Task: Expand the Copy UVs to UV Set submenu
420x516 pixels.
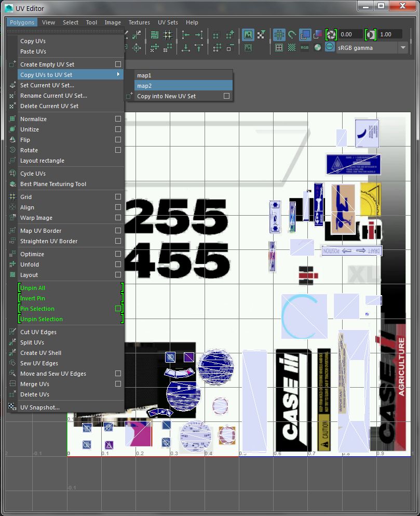Action: coord(71,75)
